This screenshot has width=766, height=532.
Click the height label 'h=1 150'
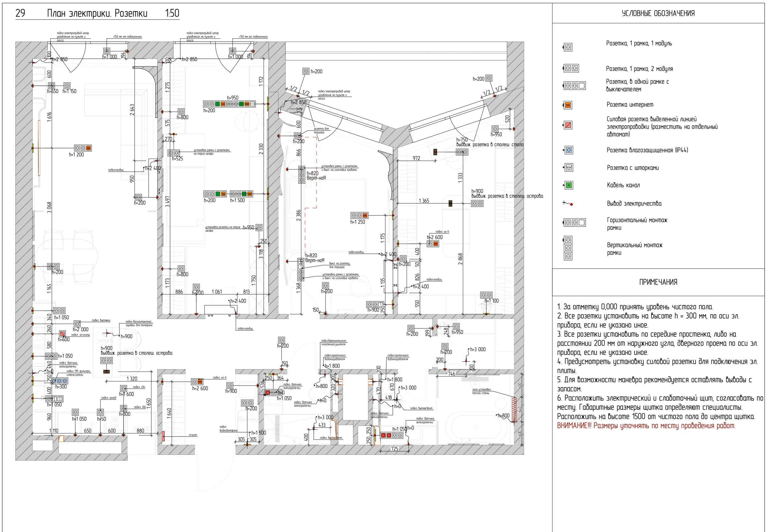tap(69, 91)
